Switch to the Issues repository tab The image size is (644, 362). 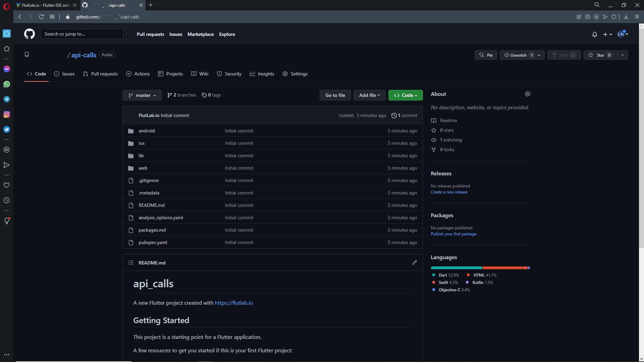(64, 74)
